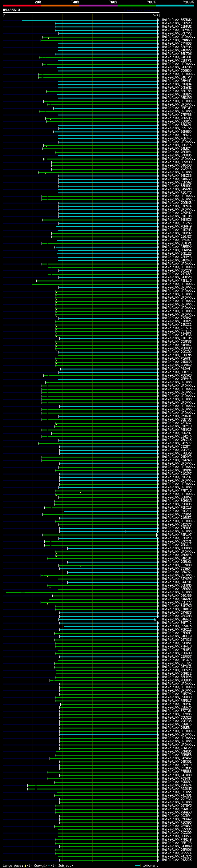Pick the UniRef100_C9SI65 hit name
197x868 pixels.
(x=177, y=128)
